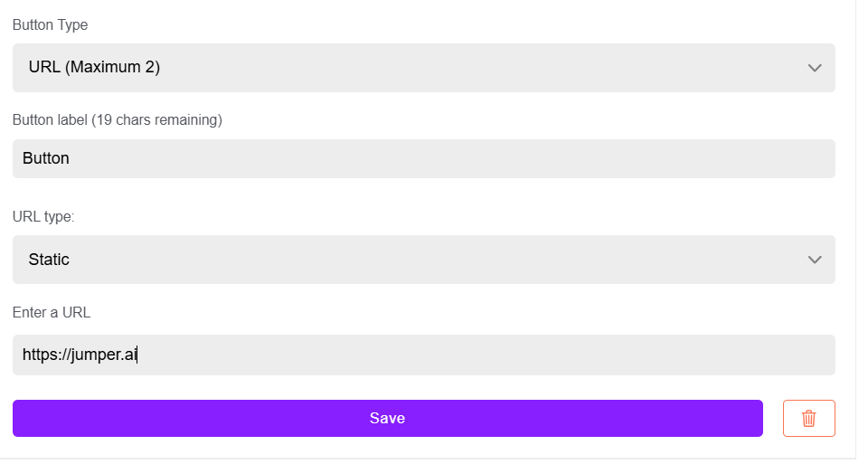Click the orange-bordered delete button
This screenshot has height=464, width=868.
click(x=808, y=418)
